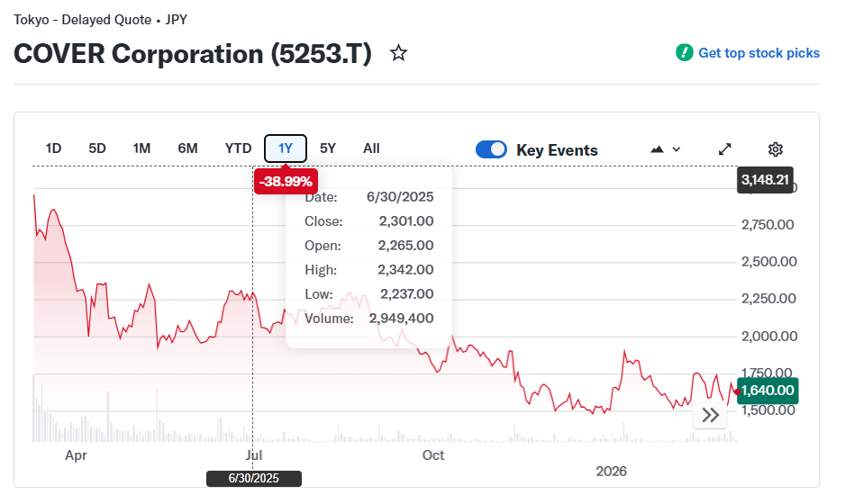
Task: Toggle Key Events switch off
Action: point(491,149)
